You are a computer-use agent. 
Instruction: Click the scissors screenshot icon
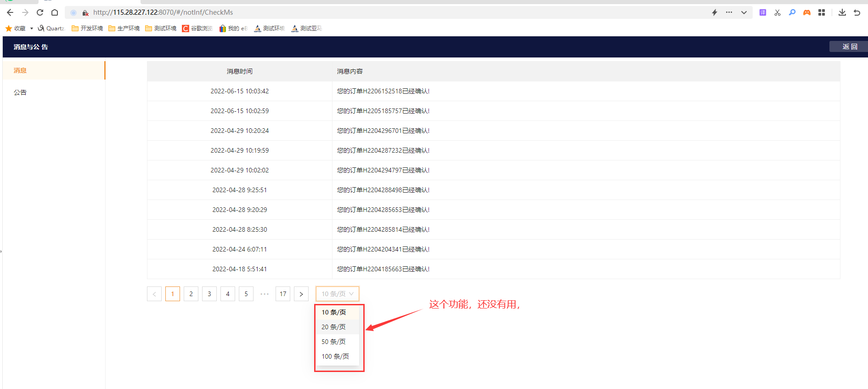pos(778,12)
